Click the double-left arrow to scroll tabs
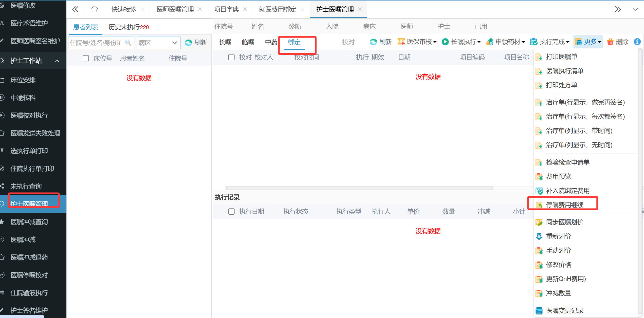 coord(75,9)
